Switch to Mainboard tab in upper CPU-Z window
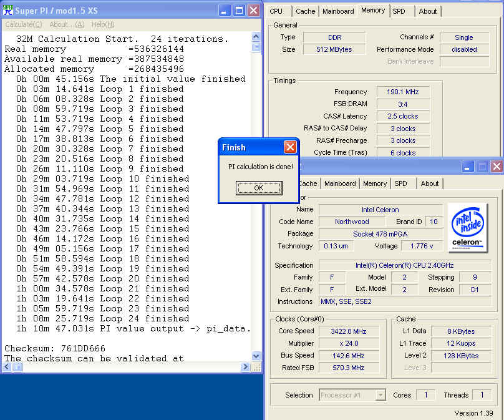This screenshot has width=504, height=420. point(338,11)
